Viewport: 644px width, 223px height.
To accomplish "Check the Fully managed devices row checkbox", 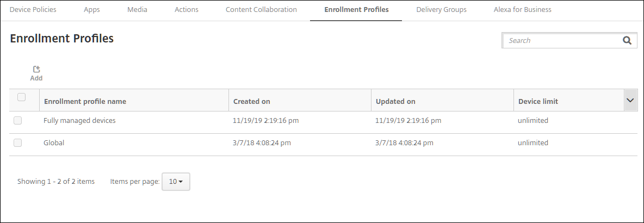I will pyautogui.click(x=17, y=121).
